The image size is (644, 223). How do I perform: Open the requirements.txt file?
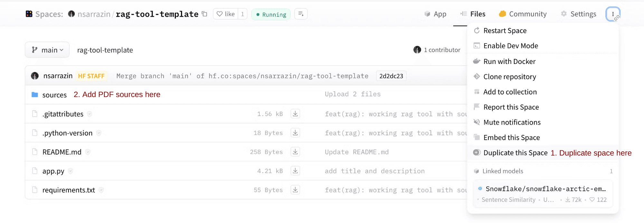[x=69, y=190]
